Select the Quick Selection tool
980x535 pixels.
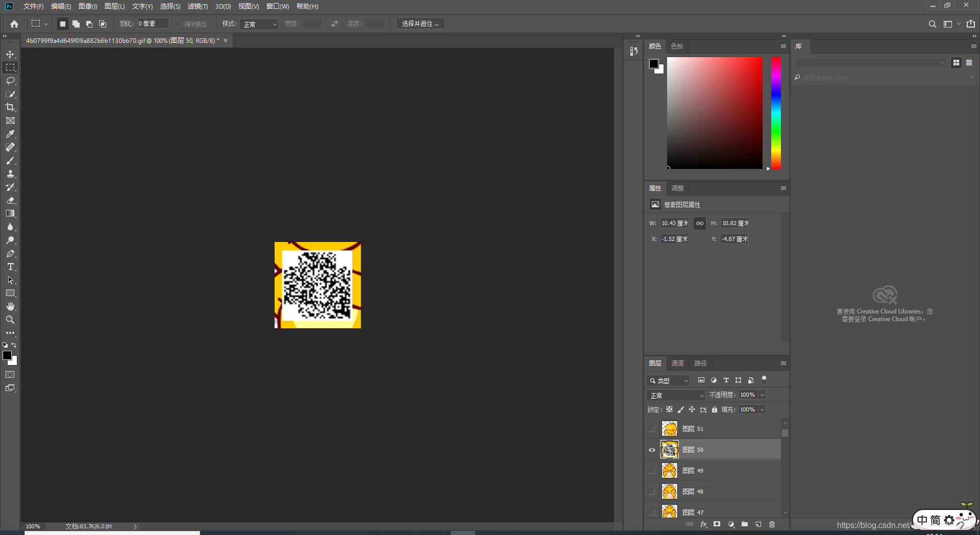pos(10,94)
